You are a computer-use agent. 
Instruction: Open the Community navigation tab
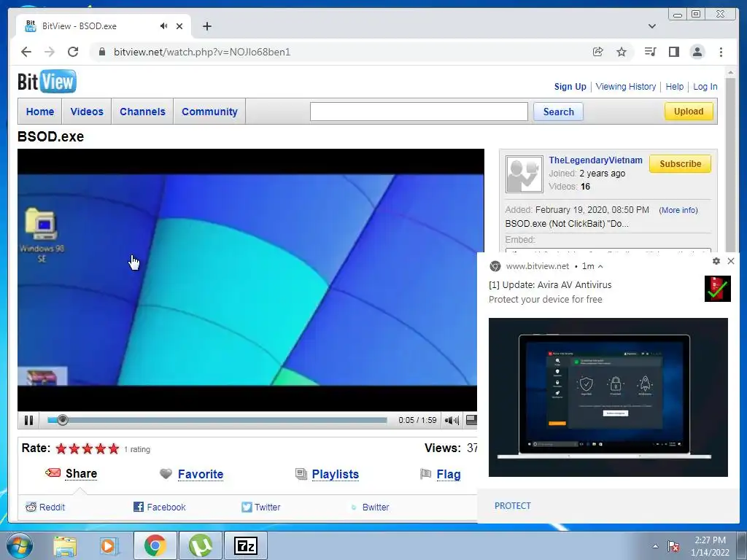[x=209, y=112]
